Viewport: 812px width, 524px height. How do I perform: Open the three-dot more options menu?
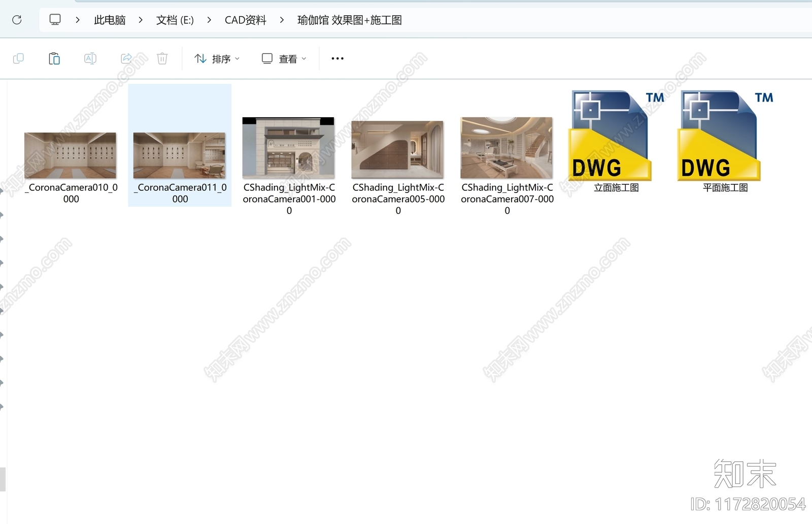click(x=337, y=58)
